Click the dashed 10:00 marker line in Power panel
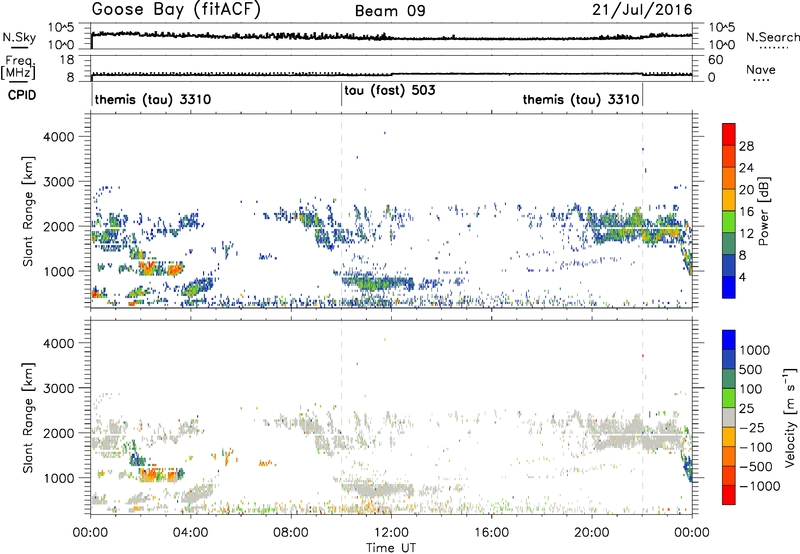The image size is (800, 554). click(x=341, y=211)
